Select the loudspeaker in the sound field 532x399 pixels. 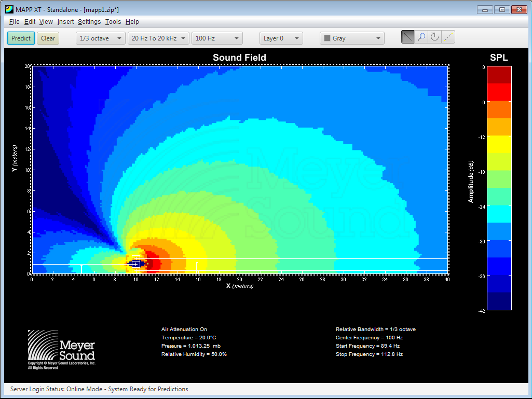pyautogui.click(x=135, y=263)
